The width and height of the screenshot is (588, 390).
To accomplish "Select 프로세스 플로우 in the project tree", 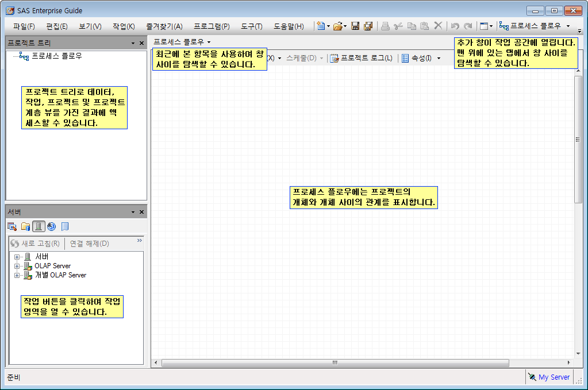I will click(56, 56).
